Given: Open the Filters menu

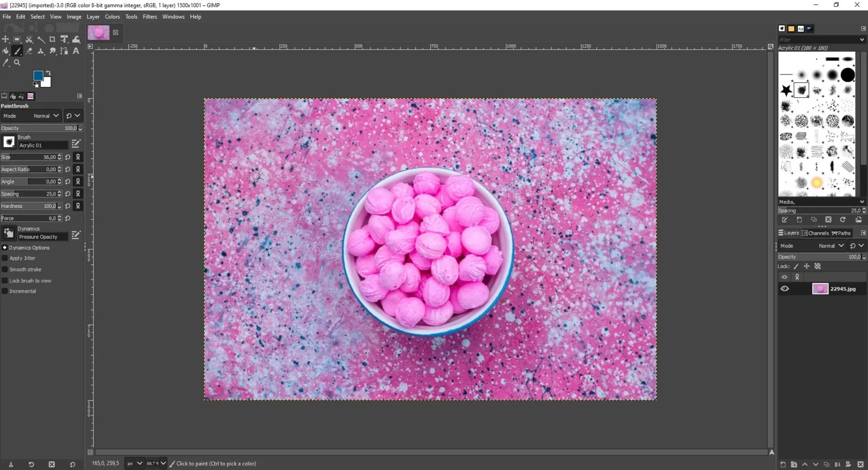Looking at the screenshot, I should coord(149,17).
